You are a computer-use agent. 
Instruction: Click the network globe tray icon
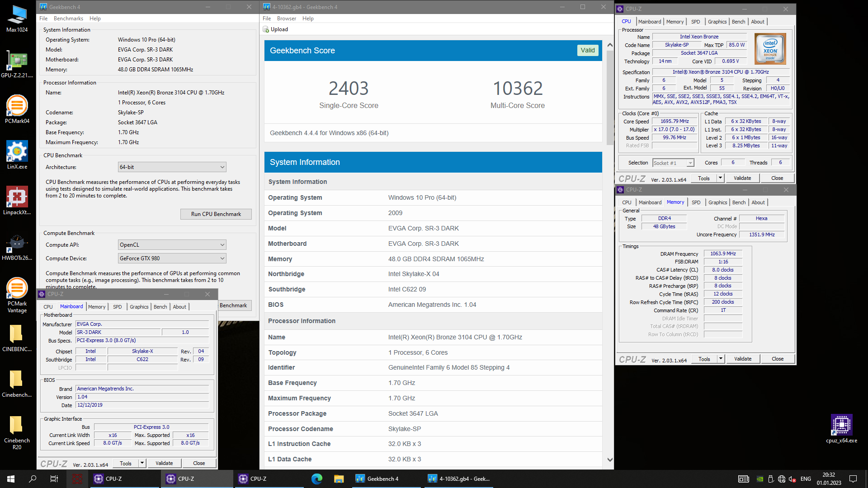coord(781,479)
